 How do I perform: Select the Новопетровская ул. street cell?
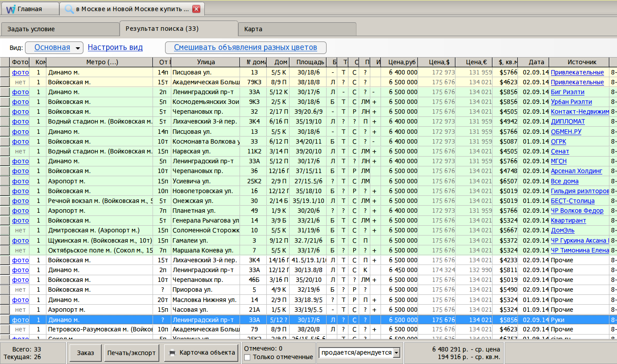coord(206,191)
